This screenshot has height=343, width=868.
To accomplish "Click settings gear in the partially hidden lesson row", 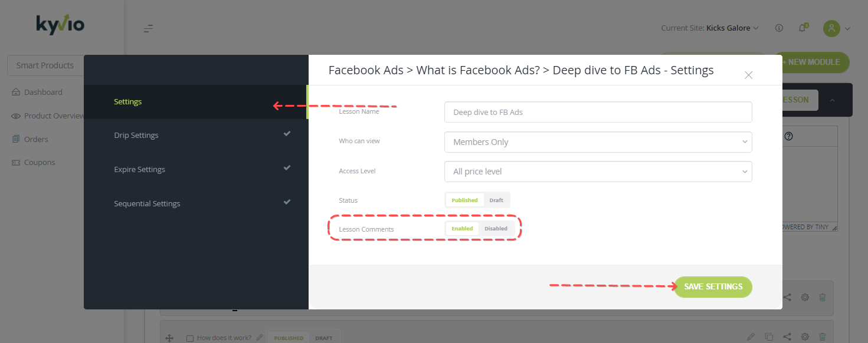I will coord(805,298).
